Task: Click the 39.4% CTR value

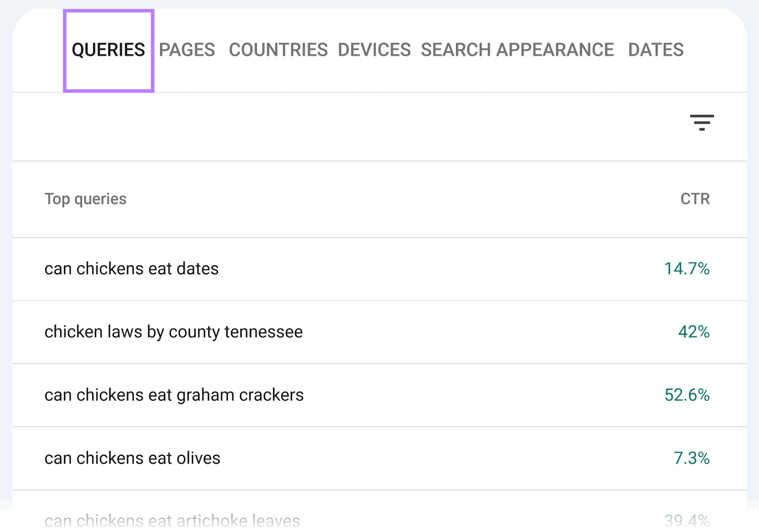Action: (686, 521)
